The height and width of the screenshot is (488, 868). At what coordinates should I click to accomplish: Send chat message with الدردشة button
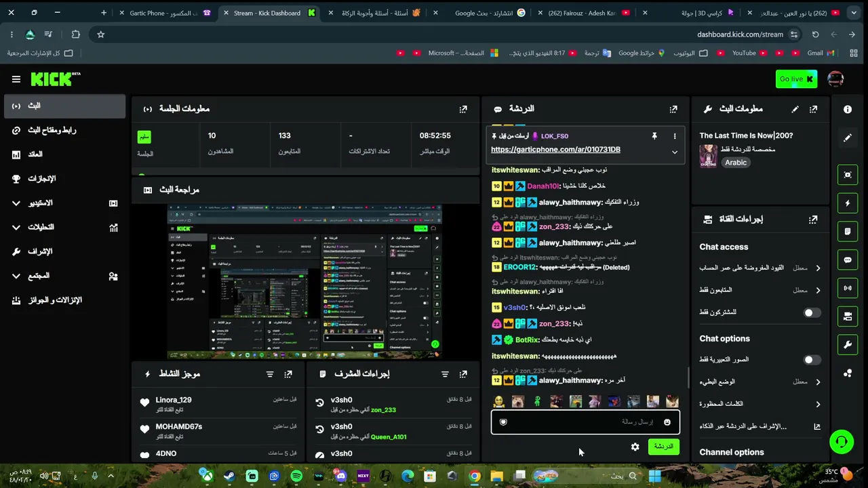coord(663,447)
